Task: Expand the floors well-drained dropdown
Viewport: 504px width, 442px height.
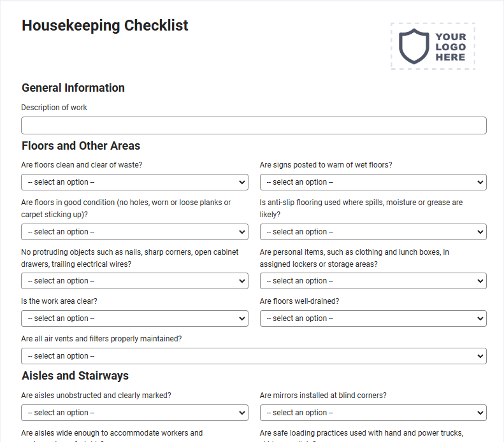Action: [x=373, y=318]
